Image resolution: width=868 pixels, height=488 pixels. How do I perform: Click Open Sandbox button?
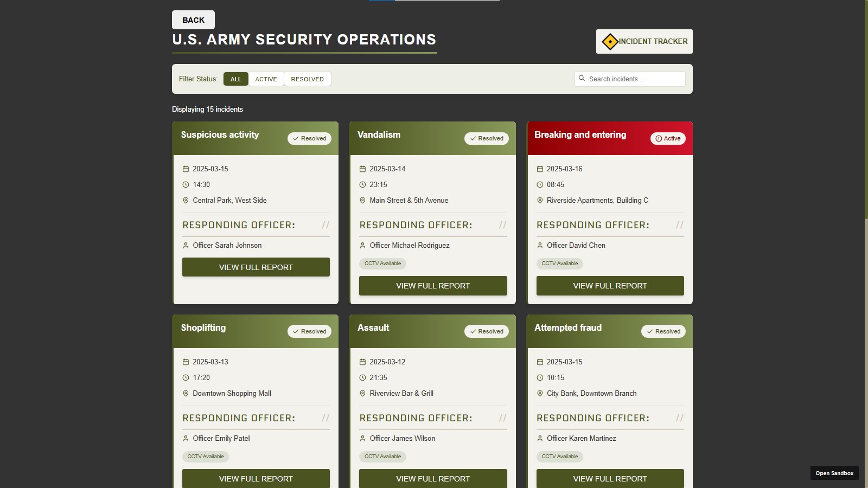(834, 473)
